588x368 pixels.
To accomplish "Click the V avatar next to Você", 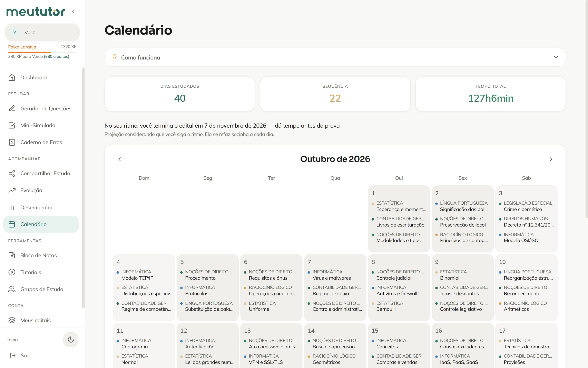I will 15,32.
